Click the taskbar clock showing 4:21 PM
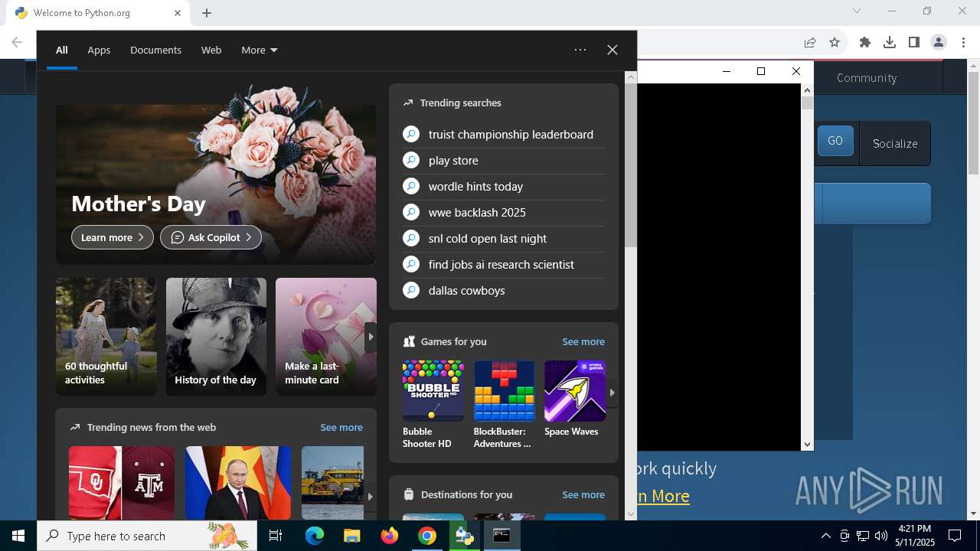980x551 pixels. [x=915, y=536]
